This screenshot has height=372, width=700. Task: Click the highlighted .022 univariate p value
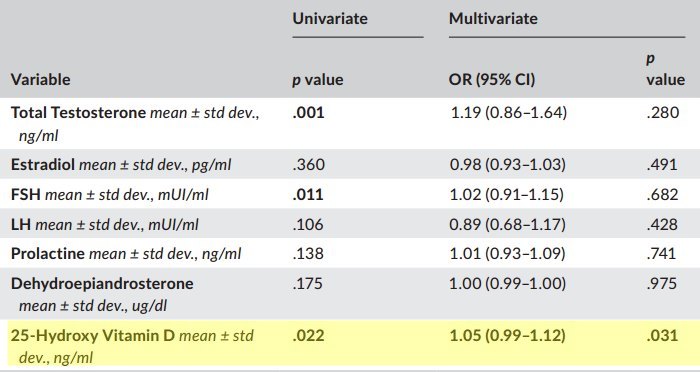pos(308,335)
